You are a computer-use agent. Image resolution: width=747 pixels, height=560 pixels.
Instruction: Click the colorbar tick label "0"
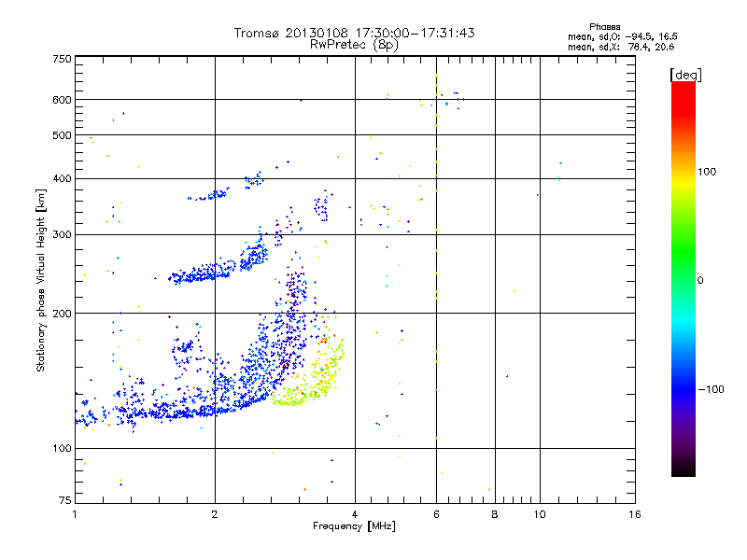click(700, 281)
